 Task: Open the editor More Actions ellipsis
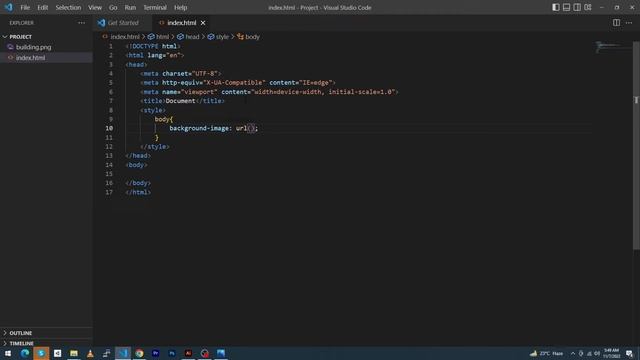629,23
